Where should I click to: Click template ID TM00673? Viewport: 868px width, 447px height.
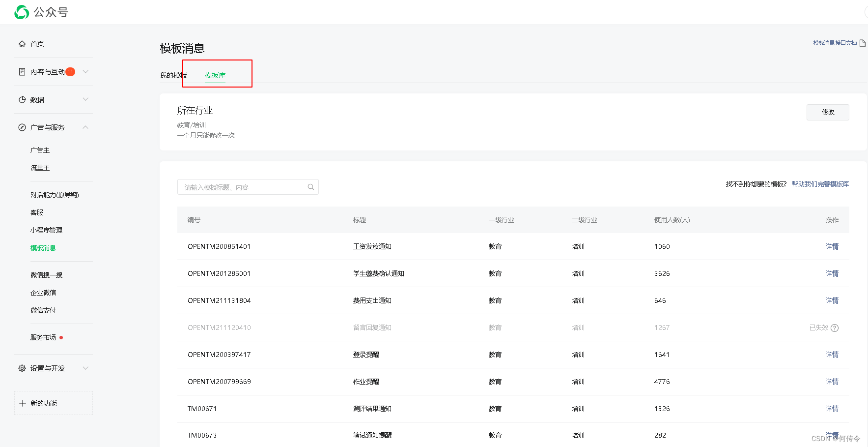202,435
